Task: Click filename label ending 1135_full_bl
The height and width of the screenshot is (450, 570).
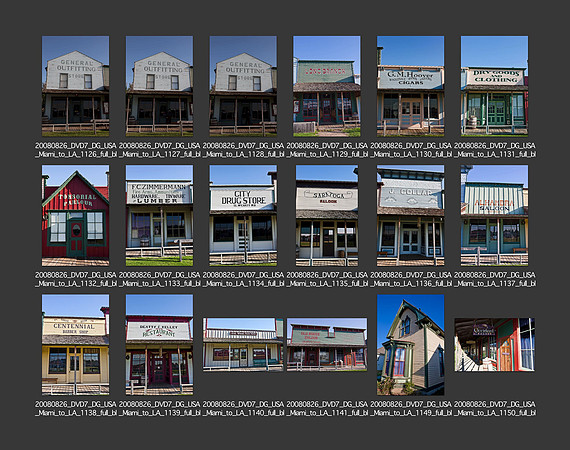Action: click(327, 279)
